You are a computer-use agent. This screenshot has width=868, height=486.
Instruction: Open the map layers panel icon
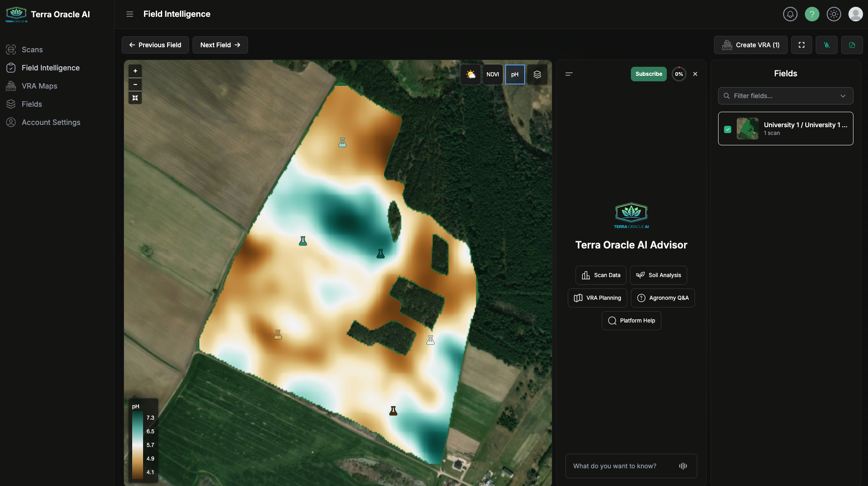(537, 74)
